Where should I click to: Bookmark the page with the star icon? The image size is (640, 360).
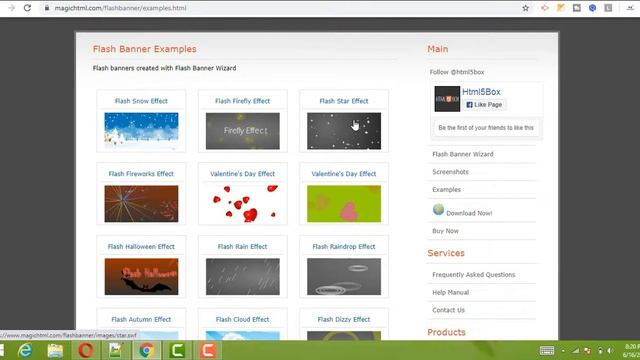click(x=526, y=8)
